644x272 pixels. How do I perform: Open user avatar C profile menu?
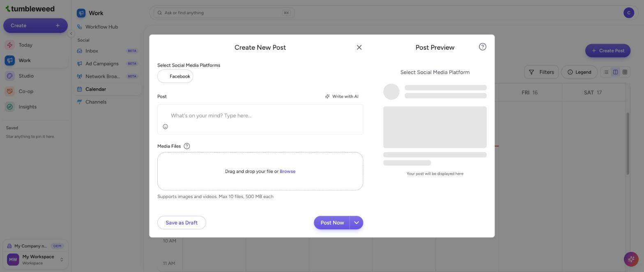[628, 13]
